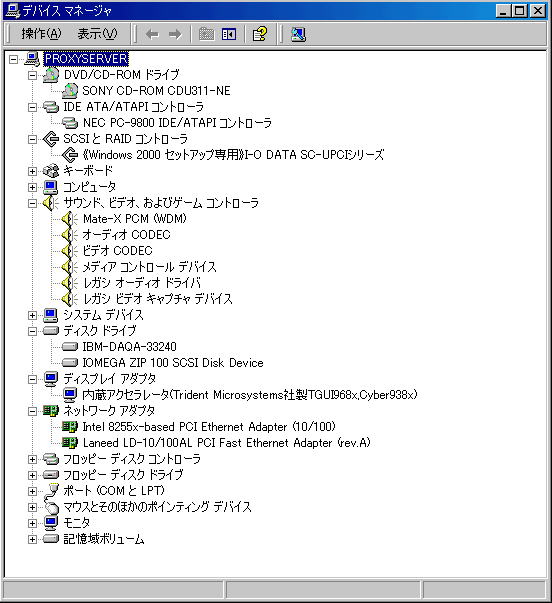Click the Forward arrow toolbar icon
552x603 pixels.
coord(175,35)
